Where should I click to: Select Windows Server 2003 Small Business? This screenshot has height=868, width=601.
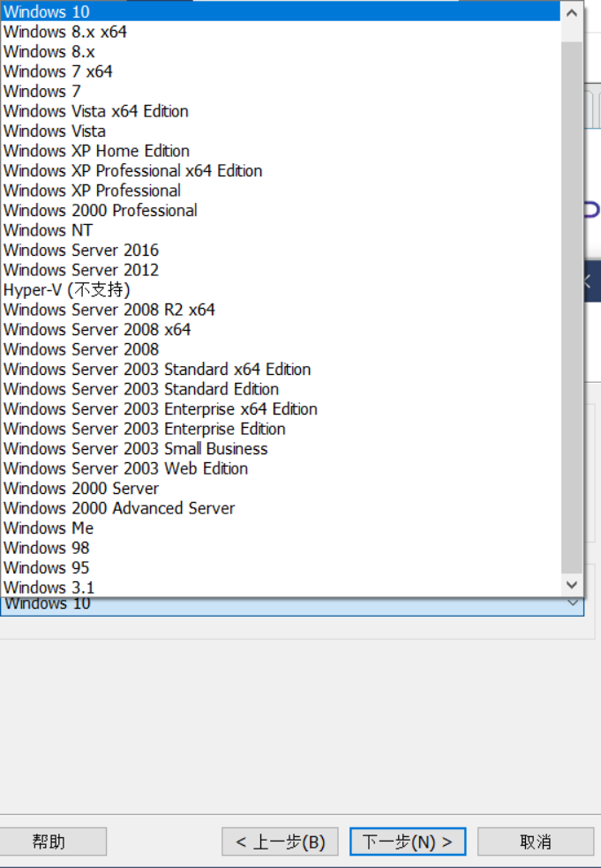pyautogui.click(x=281, y=449)
